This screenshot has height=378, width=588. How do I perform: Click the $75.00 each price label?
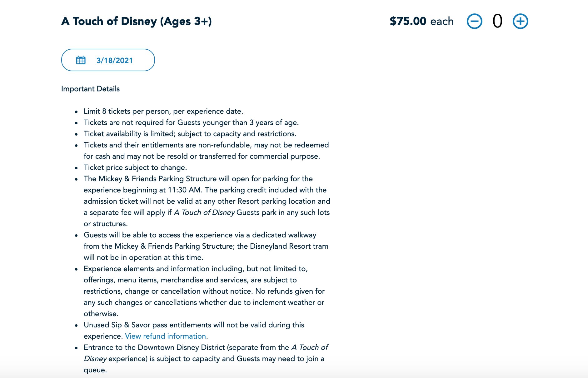pos(421,21)
